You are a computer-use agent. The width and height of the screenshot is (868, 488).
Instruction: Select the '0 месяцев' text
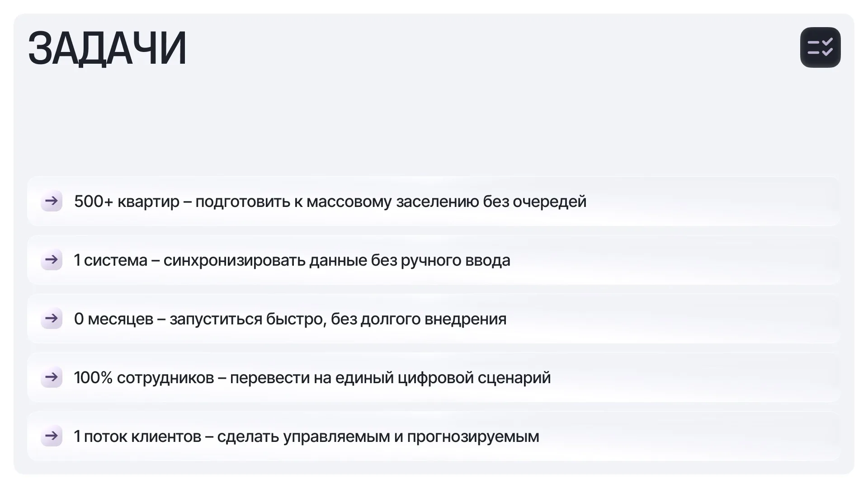[x=113, y=319]
